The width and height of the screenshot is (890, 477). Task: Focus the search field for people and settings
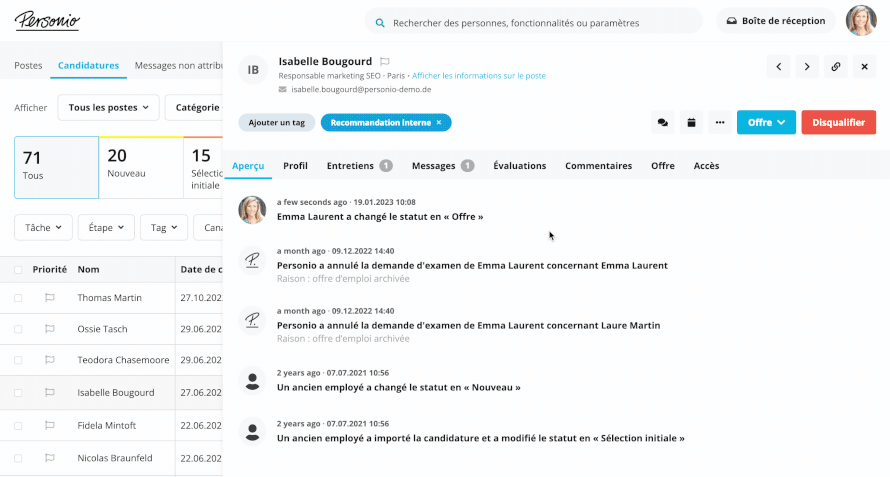(x=534, y=23)
